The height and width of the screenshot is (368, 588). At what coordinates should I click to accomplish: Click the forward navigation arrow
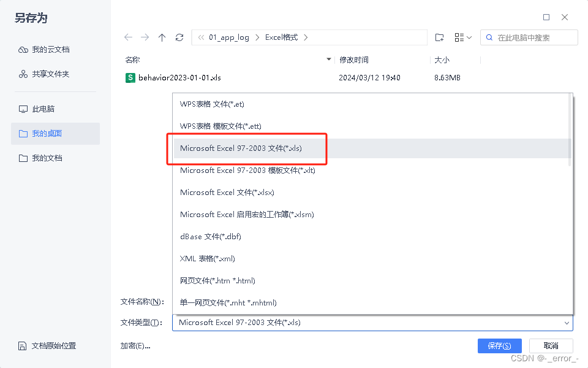145,37
